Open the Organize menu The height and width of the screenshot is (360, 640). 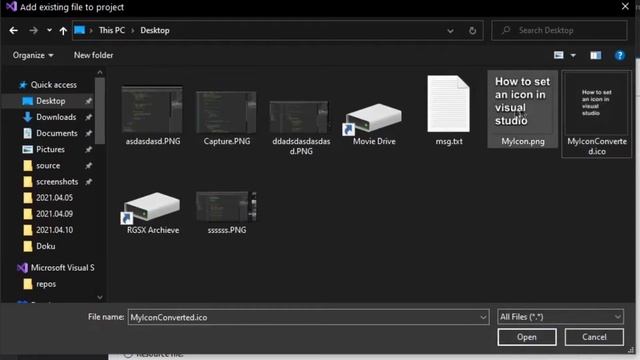click(x=33, y=55)
